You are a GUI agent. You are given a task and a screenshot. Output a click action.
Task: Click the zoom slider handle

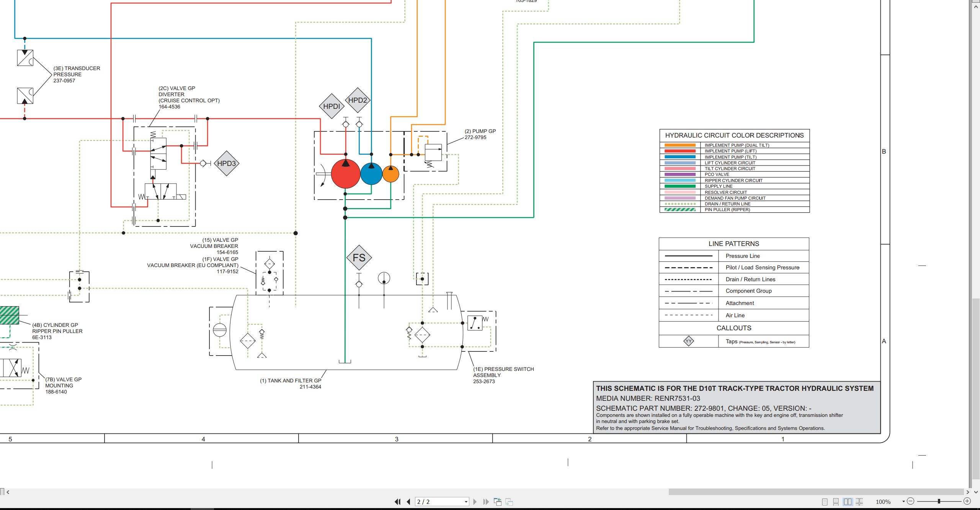[x=939, y=501]
